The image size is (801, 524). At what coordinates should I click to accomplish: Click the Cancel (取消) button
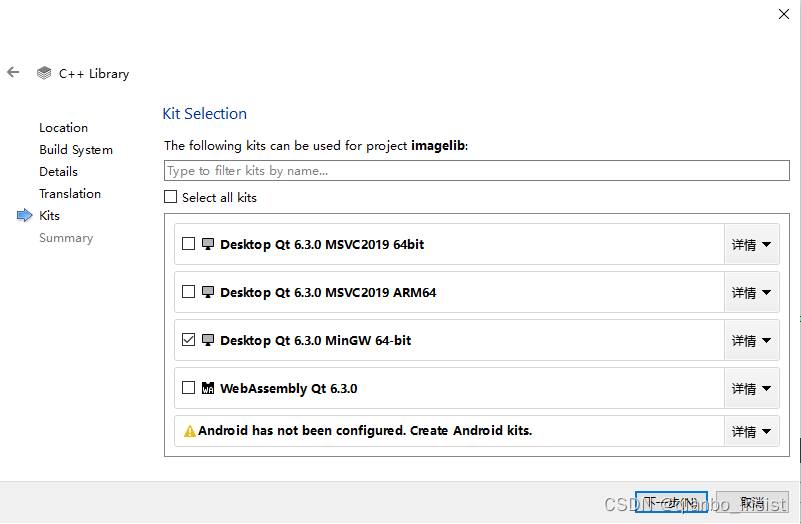[x=752, y=502]
